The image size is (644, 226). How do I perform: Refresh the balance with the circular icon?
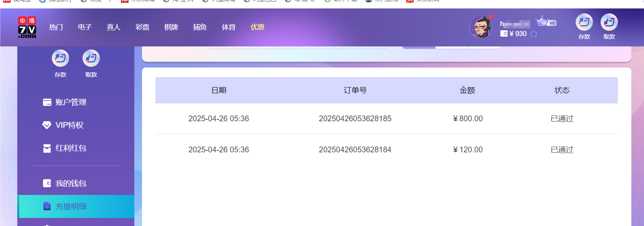[x=533, y=34]
